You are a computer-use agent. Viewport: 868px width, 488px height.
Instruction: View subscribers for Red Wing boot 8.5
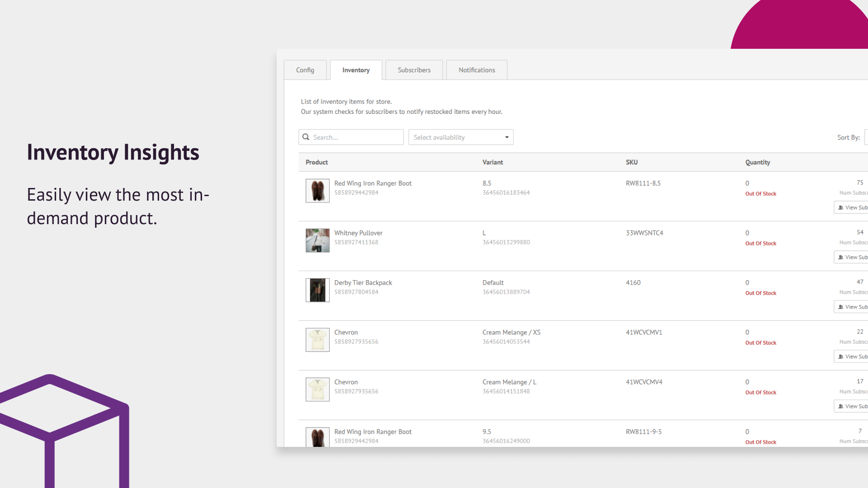pos(852,207)
